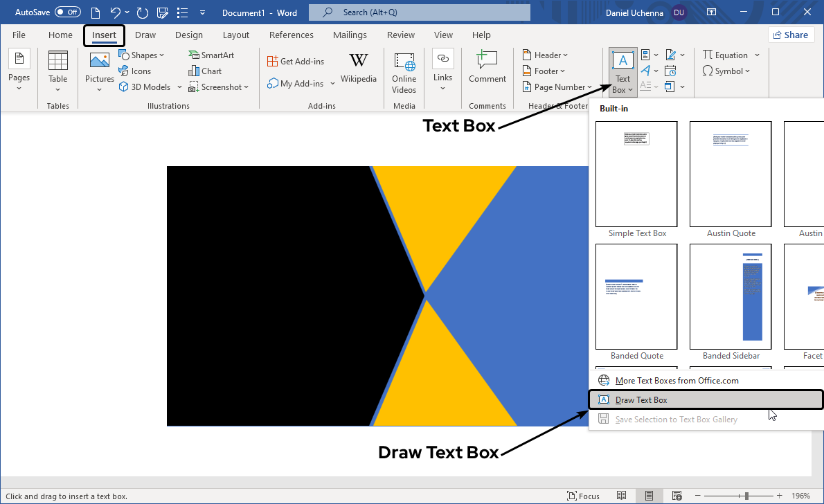824x504 pixels.
Task: Add a Comment from the ribbon
Action: 487,69
